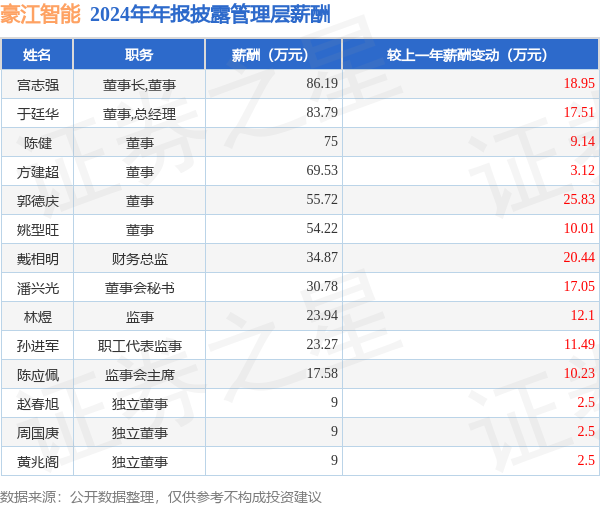Click the name 陈应佩

38,375
